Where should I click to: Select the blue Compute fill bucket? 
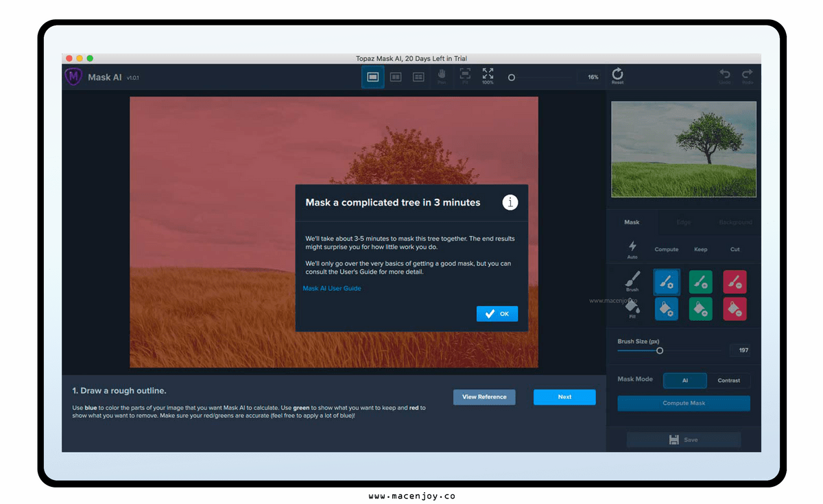coord(667,309)
